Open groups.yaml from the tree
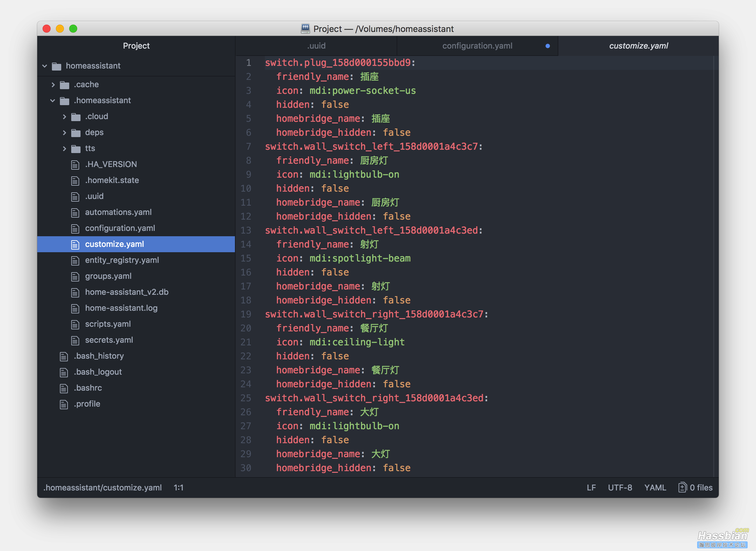 pyautogui.click(x=108, y=276)
